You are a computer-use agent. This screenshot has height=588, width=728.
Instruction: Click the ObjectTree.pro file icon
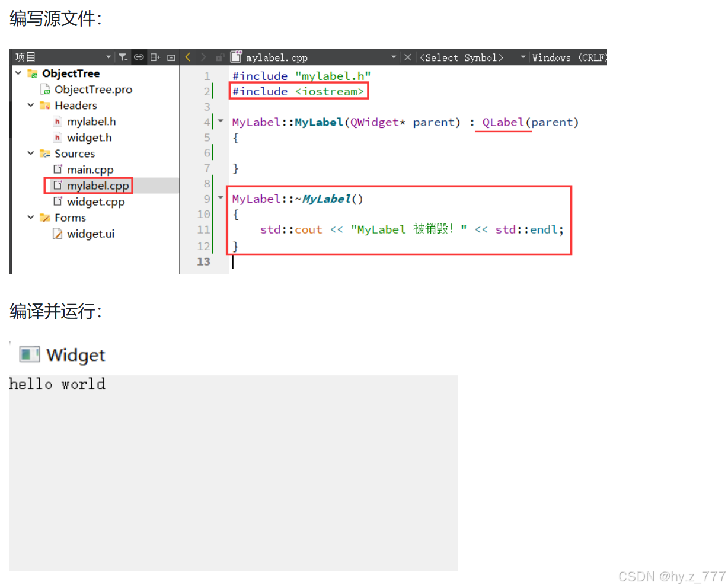[x=45, y=89]
